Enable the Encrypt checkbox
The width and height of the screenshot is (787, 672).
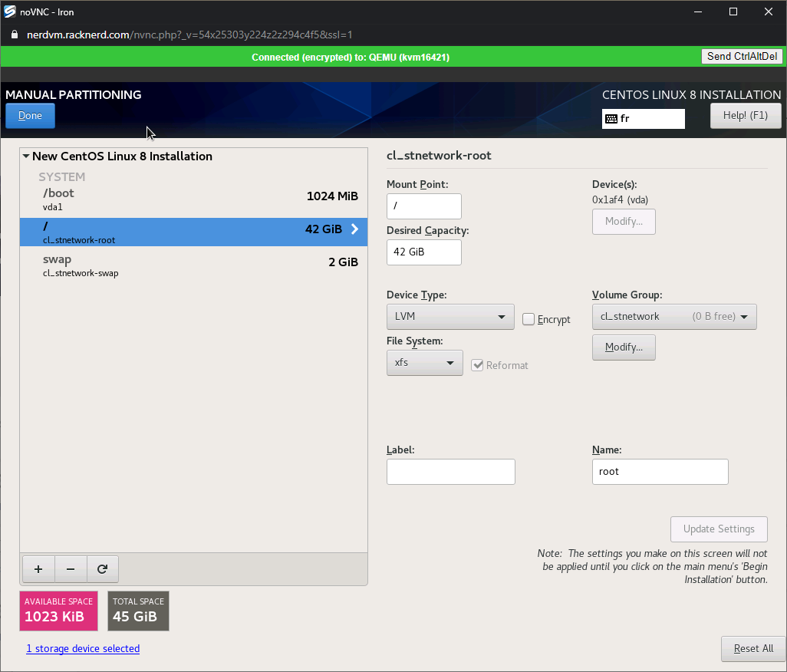click(x=529, y=319)
